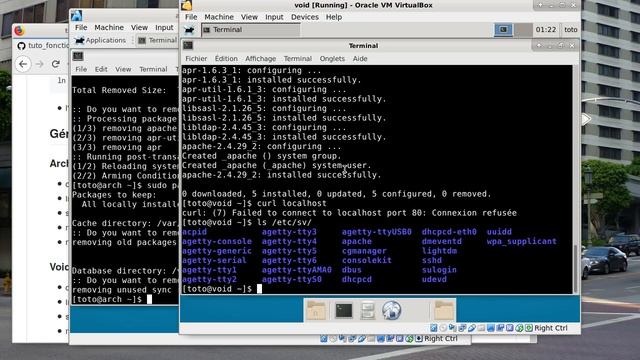Click keyboard capture arrow icon in arch status bar

click(x=418, y=339)
